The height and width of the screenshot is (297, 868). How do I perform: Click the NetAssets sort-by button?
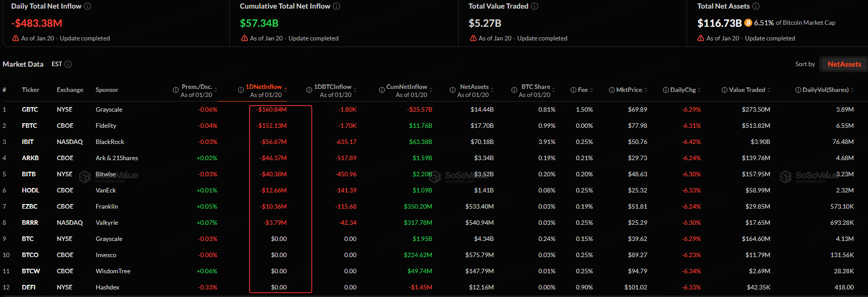click(844, 64)
